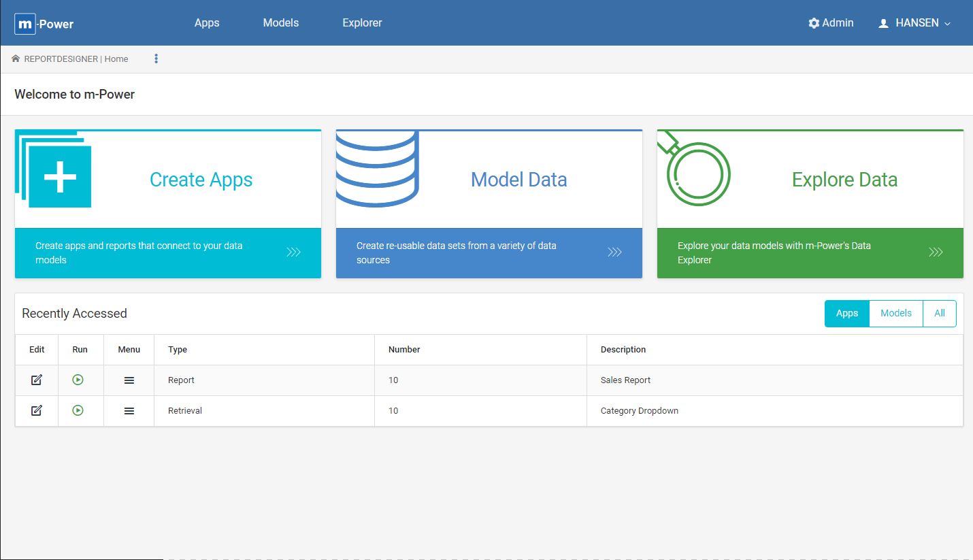
Task: Run the Sales Report app
Action: (78, 380)
